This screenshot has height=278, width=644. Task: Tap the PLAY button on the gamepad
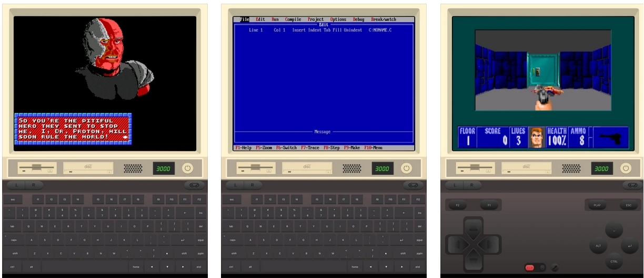597,205
